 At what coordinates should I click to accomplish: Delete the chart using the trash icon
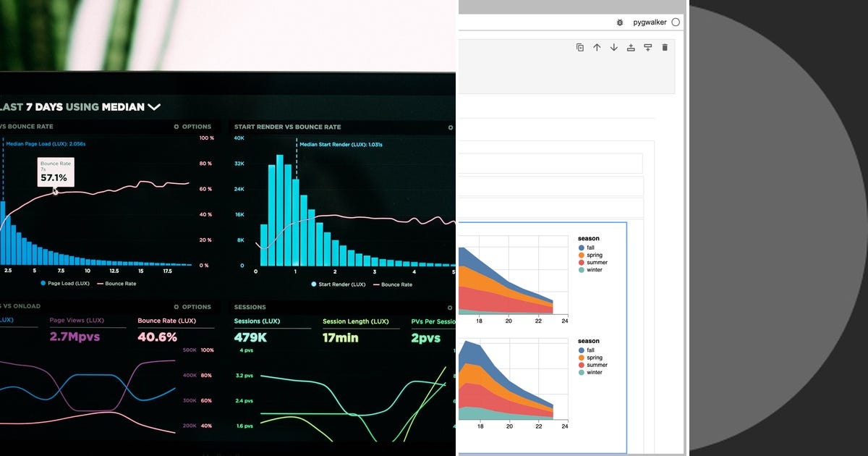[665, 47]
